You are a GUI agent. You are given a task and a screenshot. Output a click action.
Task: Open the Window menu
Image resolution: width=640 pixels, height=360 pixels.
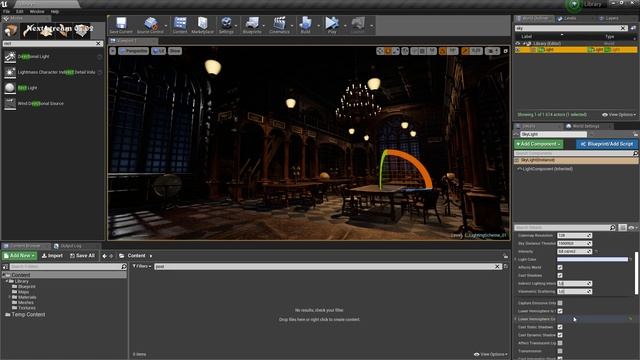[x=37, y=11]
